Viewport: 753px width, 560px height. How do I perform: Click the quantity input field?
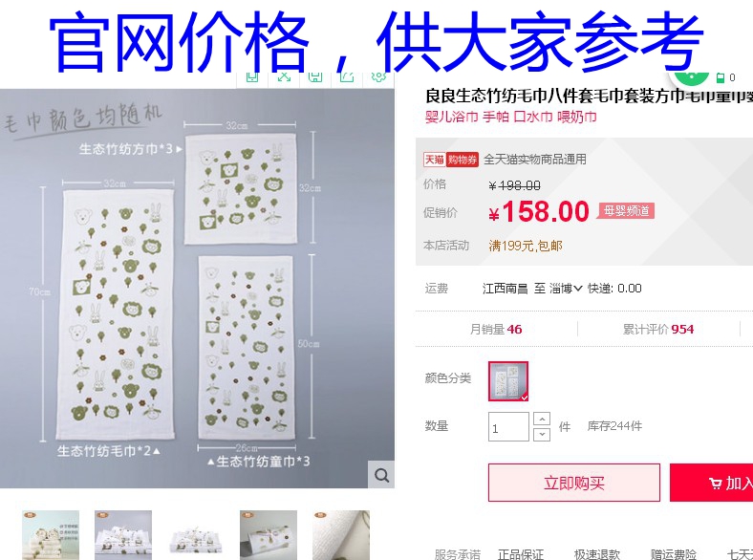pos(508,426)
